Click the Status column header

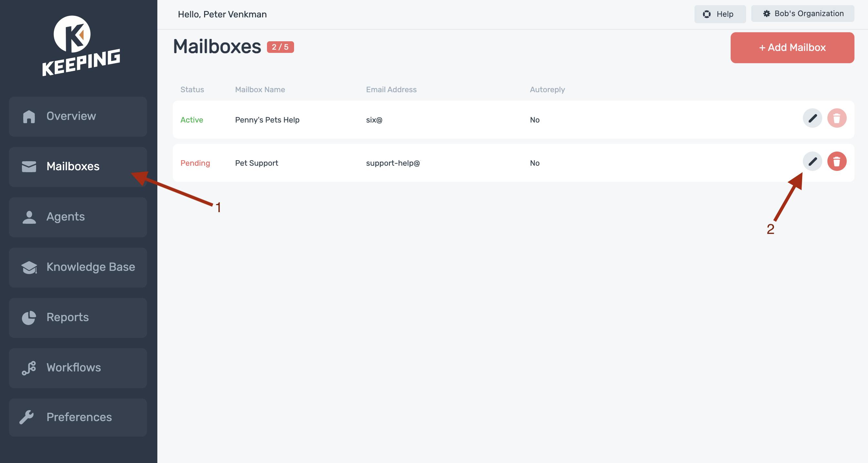click(192, 90)
